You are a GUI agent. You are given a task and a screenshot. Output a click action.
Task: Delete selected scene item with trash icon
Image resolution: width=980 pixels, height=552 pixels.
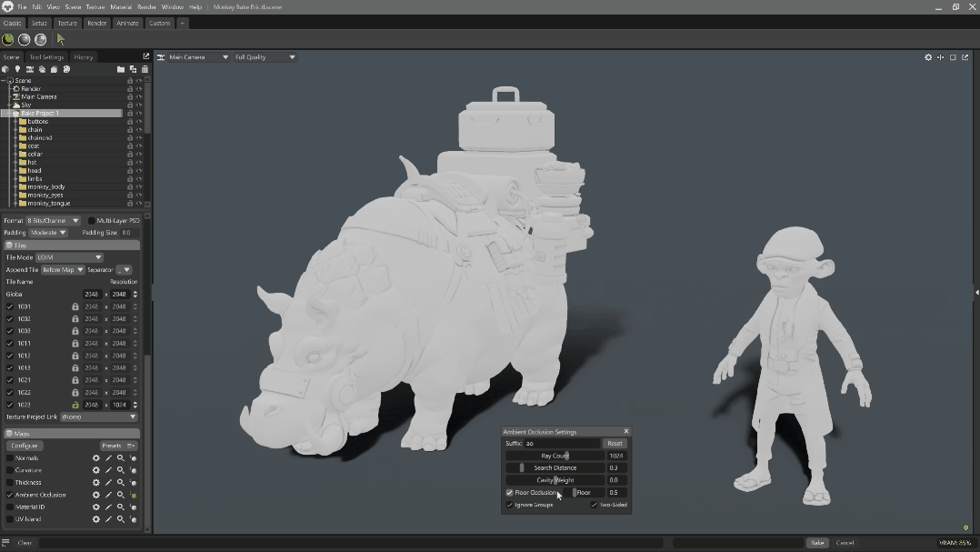145,69
